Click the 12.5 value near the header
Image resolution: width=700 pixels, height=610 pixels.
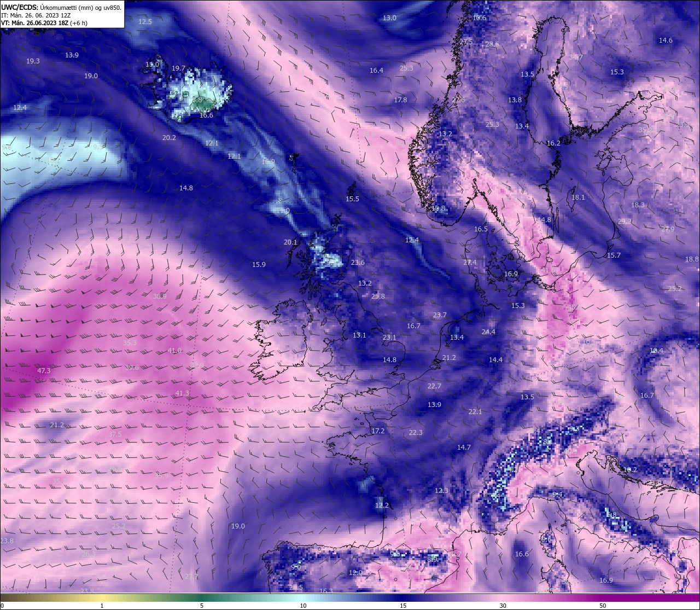[x=145, y=22]
